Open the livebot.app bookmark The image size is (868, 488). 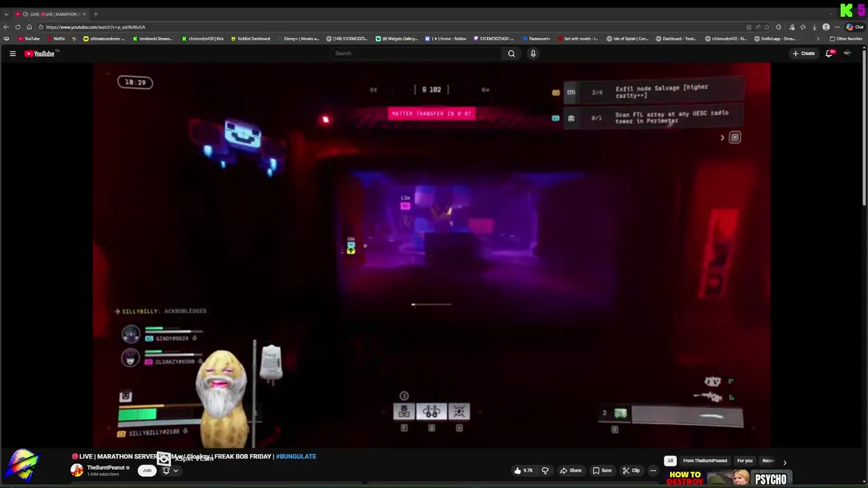[x=776, y=39]
